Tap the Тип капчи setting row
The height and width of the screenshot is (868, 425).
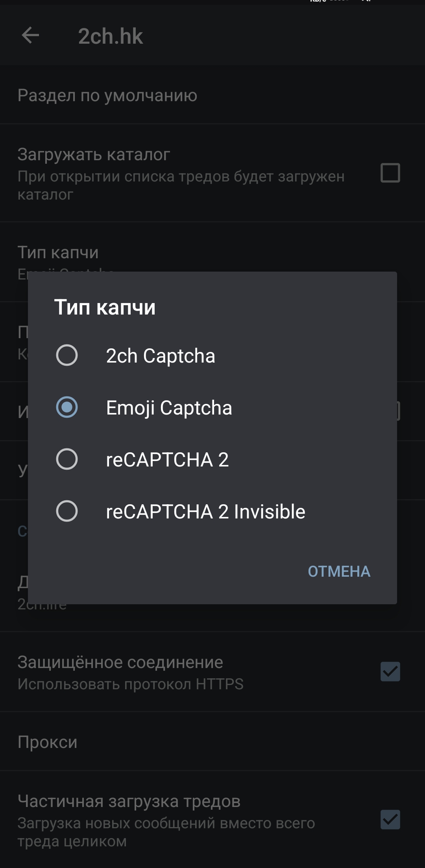coord(58,253)
